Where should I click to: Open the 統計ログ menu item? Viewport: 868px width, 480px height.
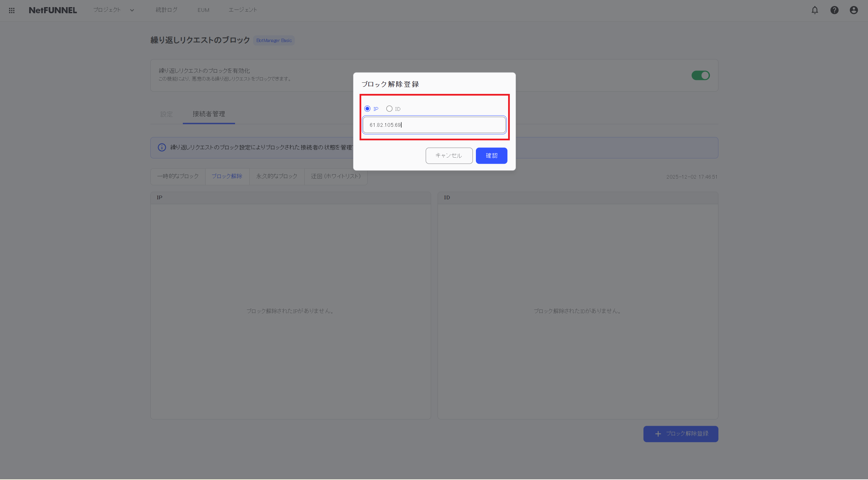click(166, 10)
